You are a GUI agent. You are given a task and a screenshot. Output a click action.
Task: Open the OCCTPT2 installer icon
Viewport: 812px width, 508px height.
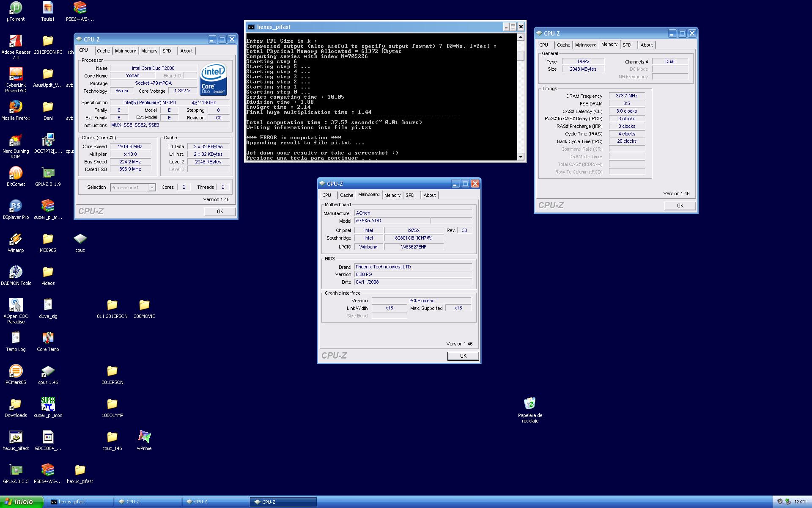tap(48, 143)
